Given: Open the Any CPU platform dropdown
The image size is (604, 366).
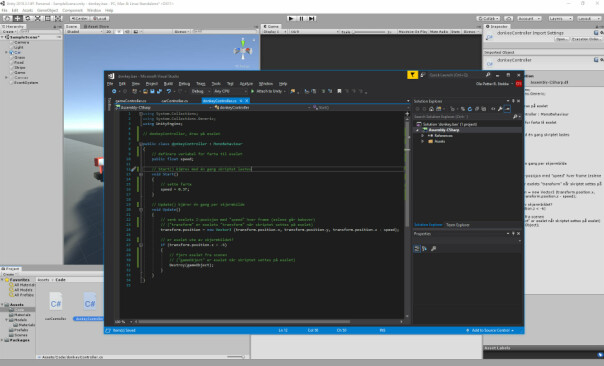Looking at the screenshot, I should click(230, 91).
